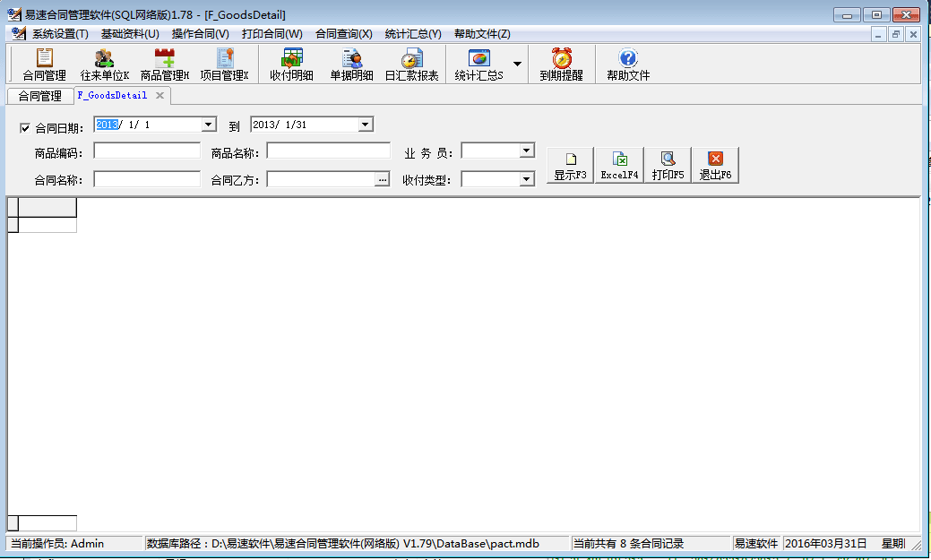This screenshot has height=560, width=931.
Task: Click the 打印F5 print button
Action: pyautogui.click(x=668, y=165)
